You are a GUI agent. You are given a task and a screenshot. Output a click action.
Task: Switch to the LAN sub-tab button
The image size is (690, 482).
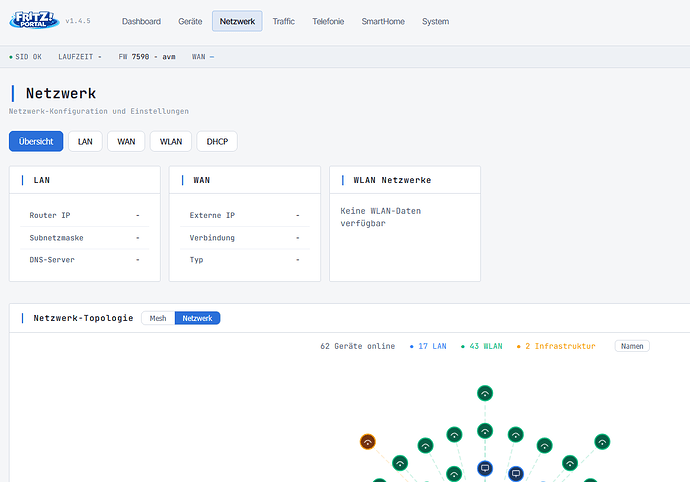[x=85, y=141]
